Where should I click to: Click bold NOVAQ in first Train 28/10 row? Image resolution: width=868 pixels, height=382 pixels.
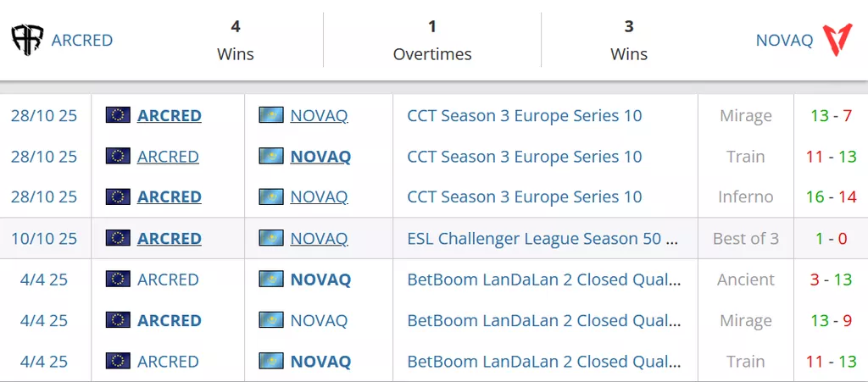[x=320, y=157]
